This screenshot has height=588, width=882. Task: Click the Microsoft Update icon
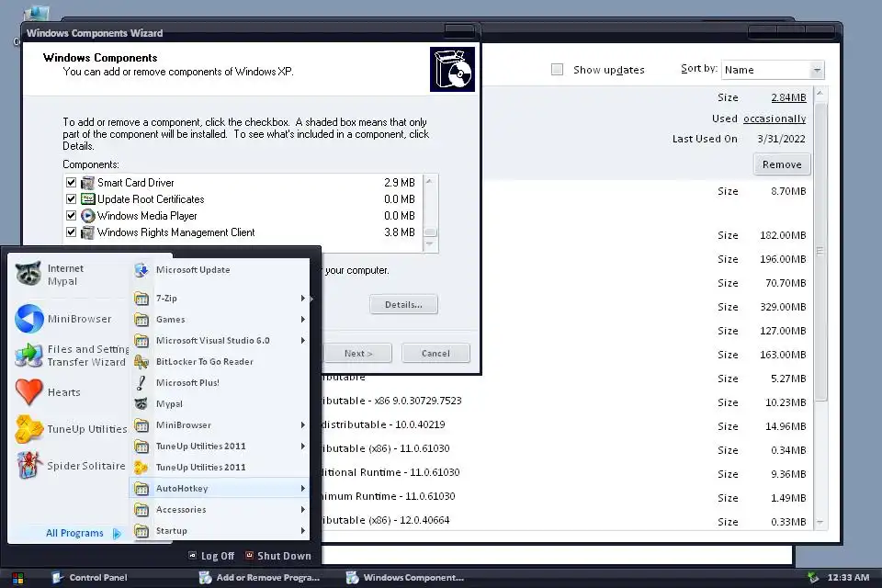[141, 270]
